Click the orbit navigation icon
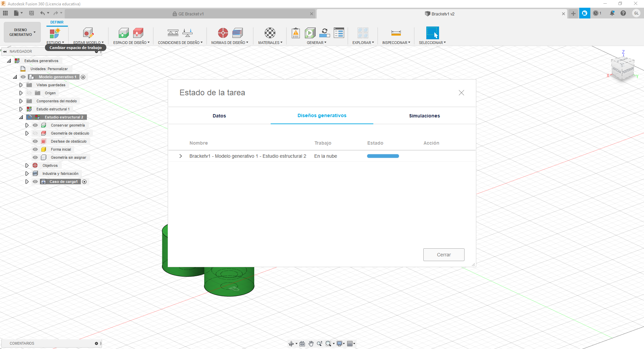The width and height of the screenshot is (644, 349). pos(291,343)
